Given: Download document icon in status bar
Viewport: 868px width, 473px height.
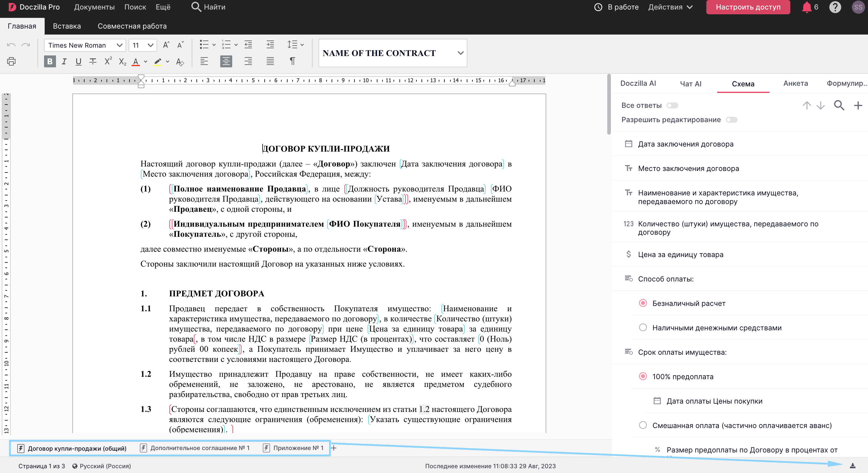Looking at the screenshot, I should tap(853, 466).
